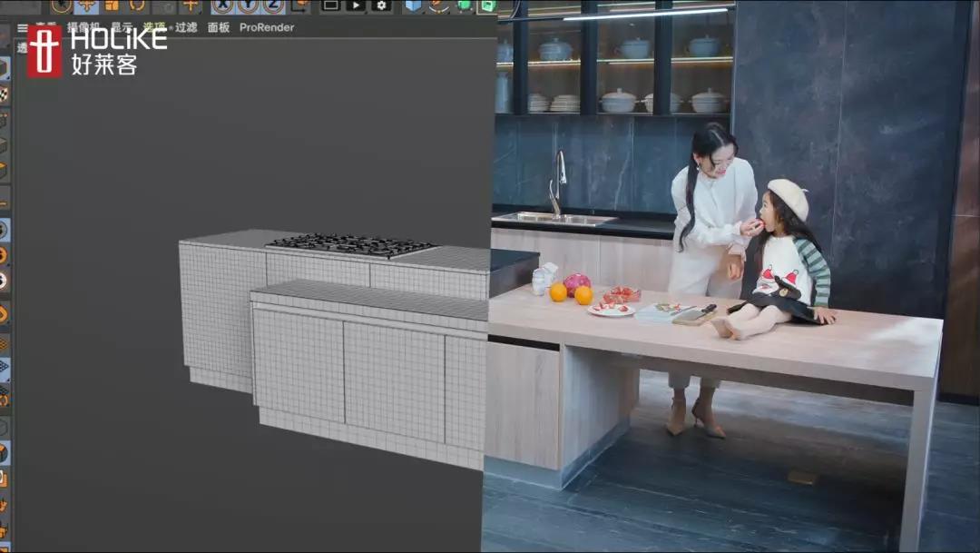Click the coordinate system icon beside Z
This screenshot has height=553, width=980.
tap(299, 5)
